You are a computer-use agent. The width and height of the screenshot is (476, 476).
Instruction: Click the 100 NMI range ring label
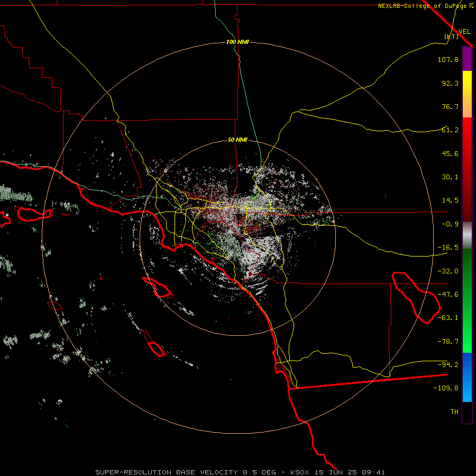237,42
